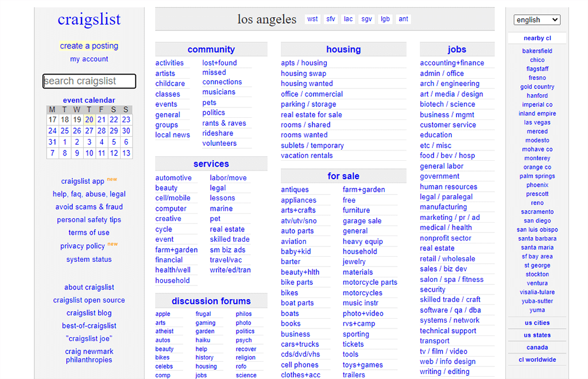
Task: Go to las vegas craigslist
Action: pos(537,122)
